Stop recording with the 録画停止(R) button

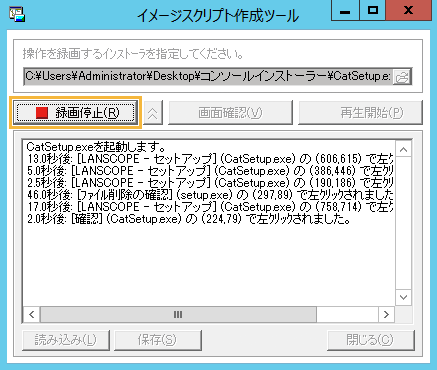click(x=76, y=113)
